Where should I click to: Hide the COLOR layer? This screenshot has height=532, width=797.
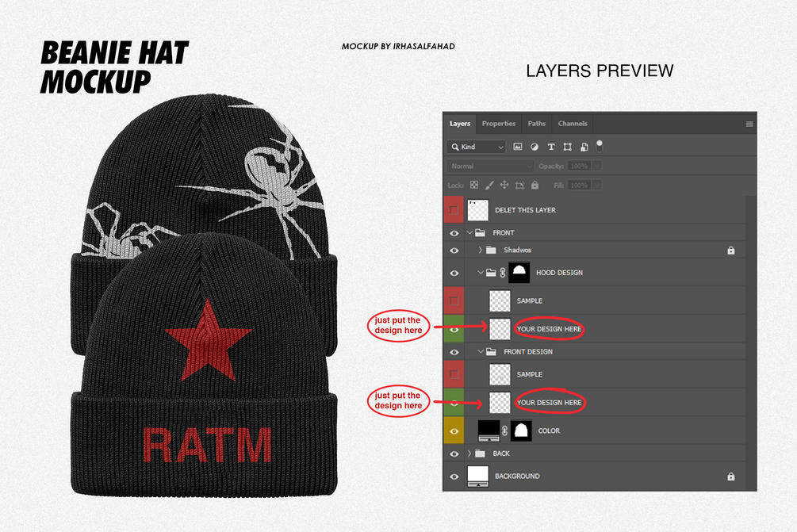tap(454, 431)
